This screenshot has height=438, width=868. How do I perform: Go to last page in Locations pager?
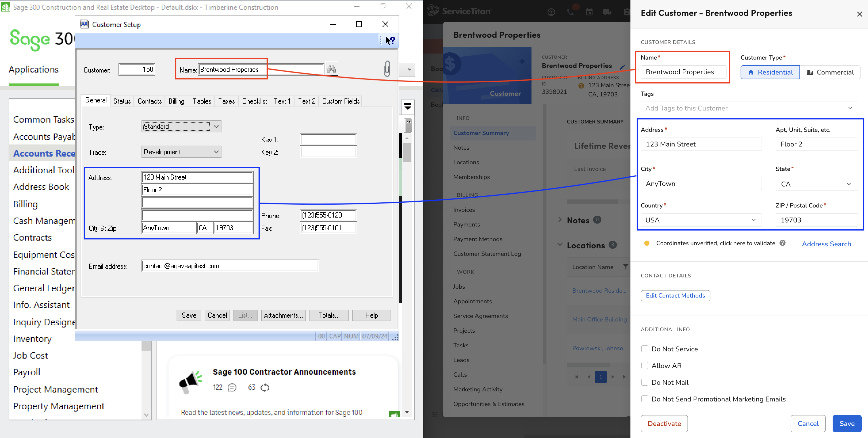pyautogui.click(x=625, y=377)
